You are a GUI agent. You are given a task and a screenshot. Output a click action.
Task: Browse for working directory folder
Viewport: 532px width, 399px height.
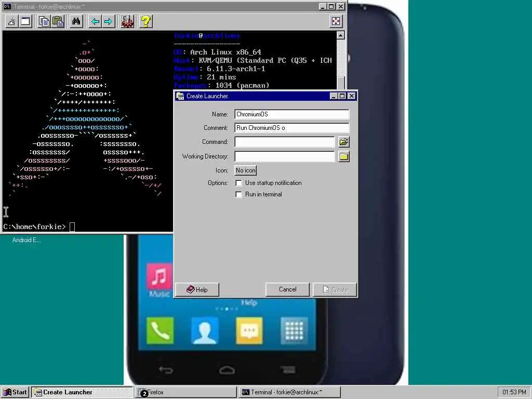[x=344, y=156]
